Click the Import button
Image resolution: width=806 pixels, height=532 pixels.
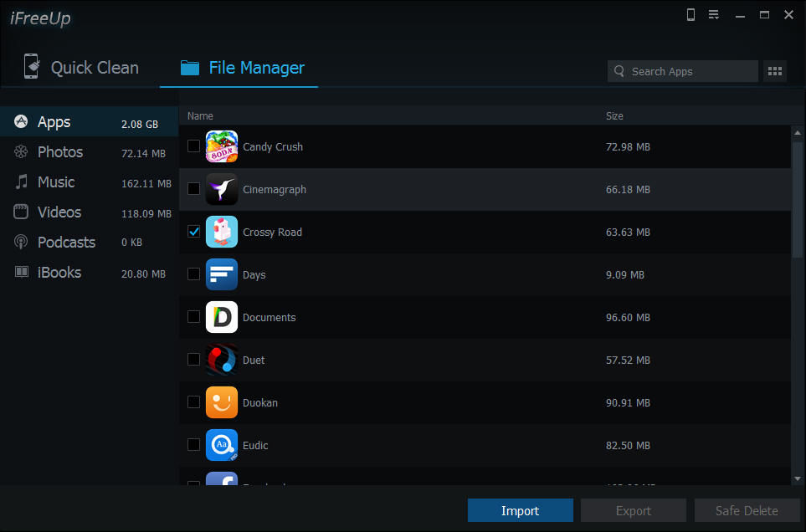[521, 510]
